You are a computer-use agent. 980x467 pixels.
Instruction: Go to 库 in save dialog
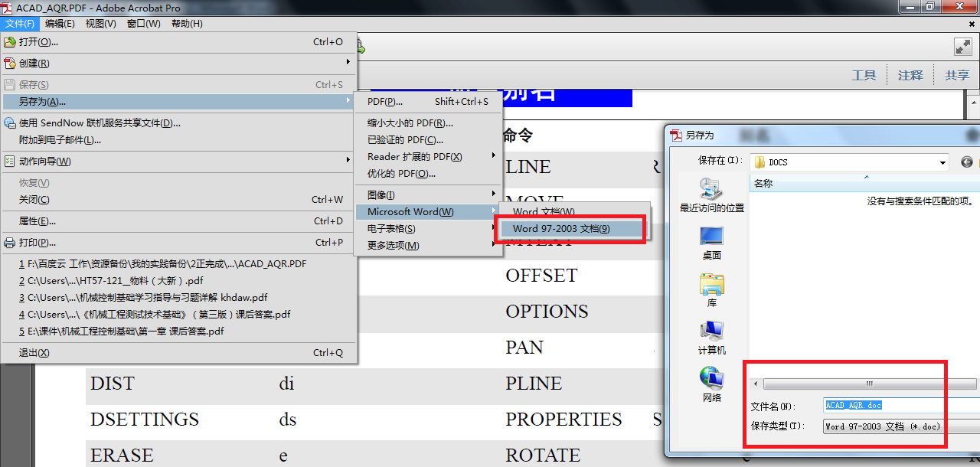click(x=712, y=291)
